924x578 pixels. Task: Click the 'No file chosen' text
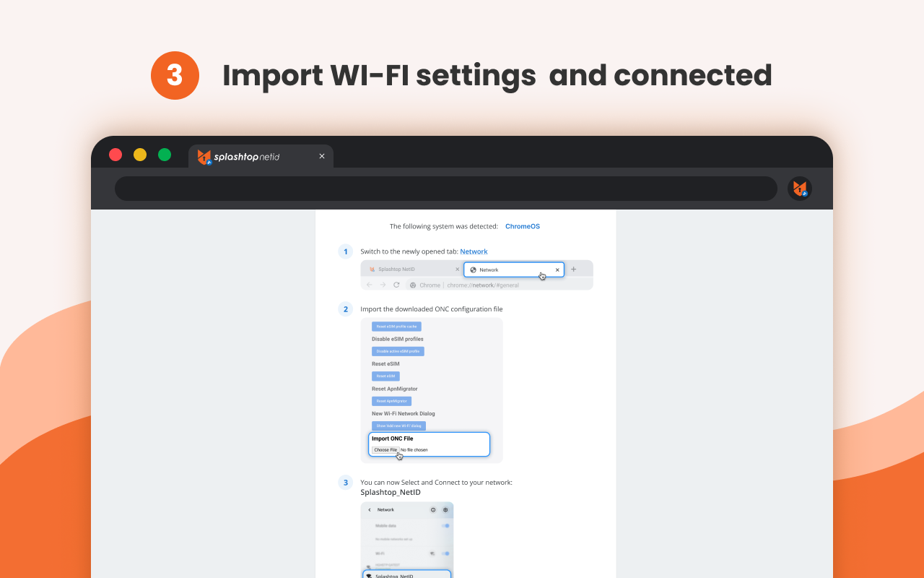tap(414, 450)
